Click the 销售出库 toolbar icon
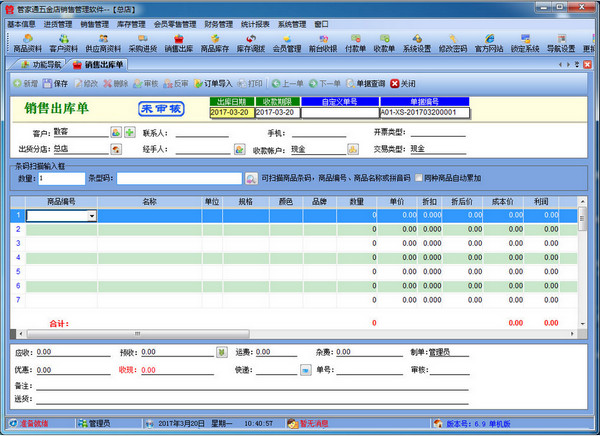600x436 pixels. pos(180,42)
